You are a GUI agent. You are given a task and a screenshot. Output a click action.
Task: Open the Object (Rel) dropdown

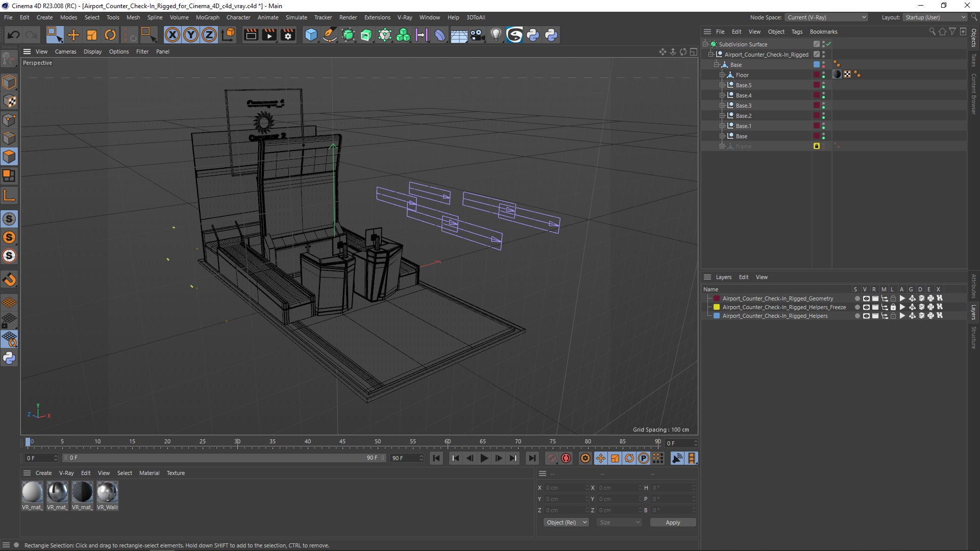566,522
